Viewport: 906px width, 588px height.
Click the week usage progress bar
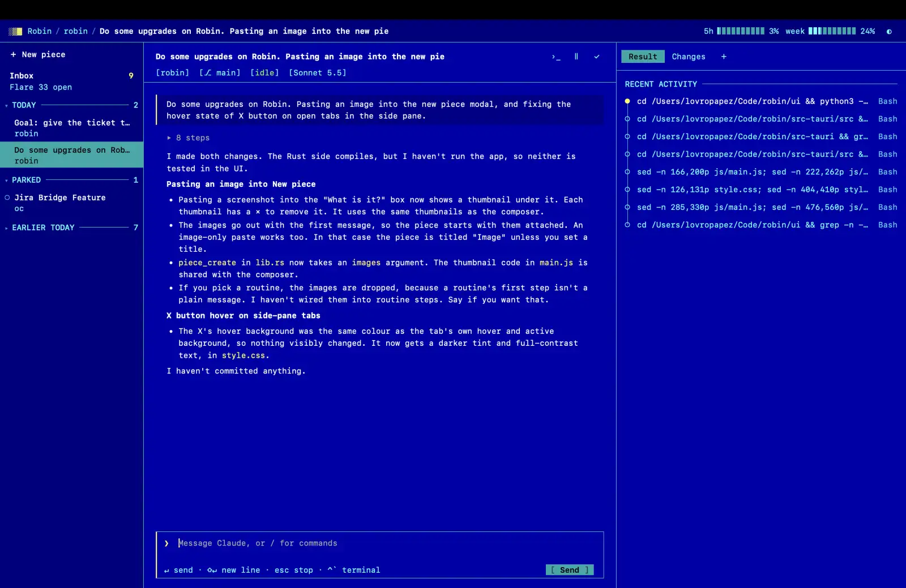tap(832, 31)
